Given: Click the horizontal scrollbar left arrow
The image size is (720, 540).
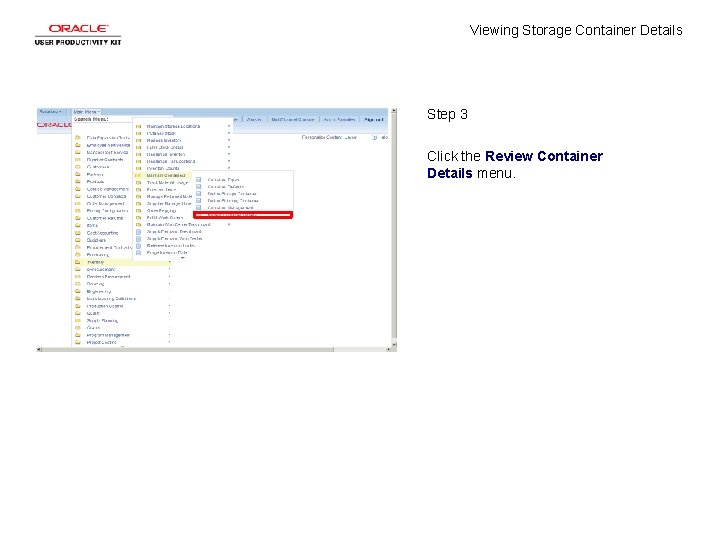Looking at the screenshot, I should (x=39, y=349).
